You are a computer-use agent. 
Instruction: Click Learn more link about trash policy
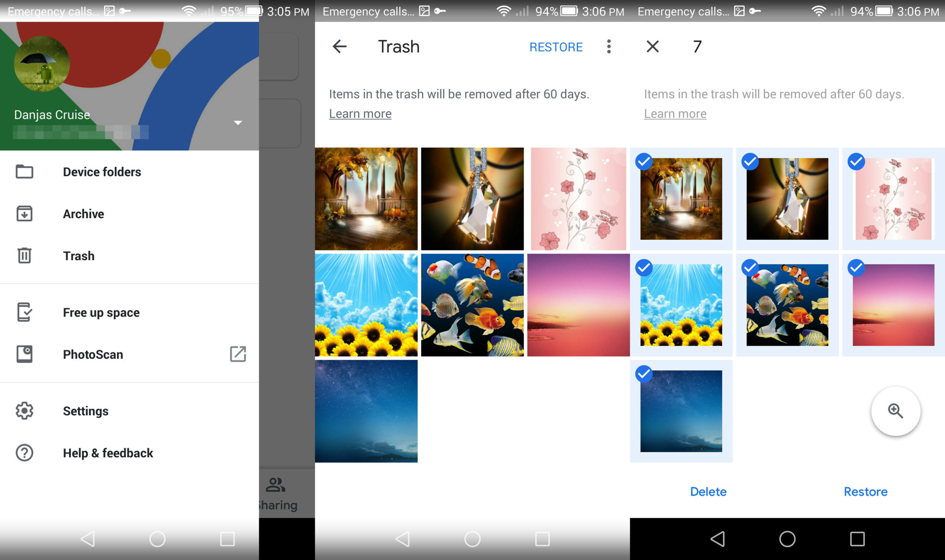tap(360, 113)
